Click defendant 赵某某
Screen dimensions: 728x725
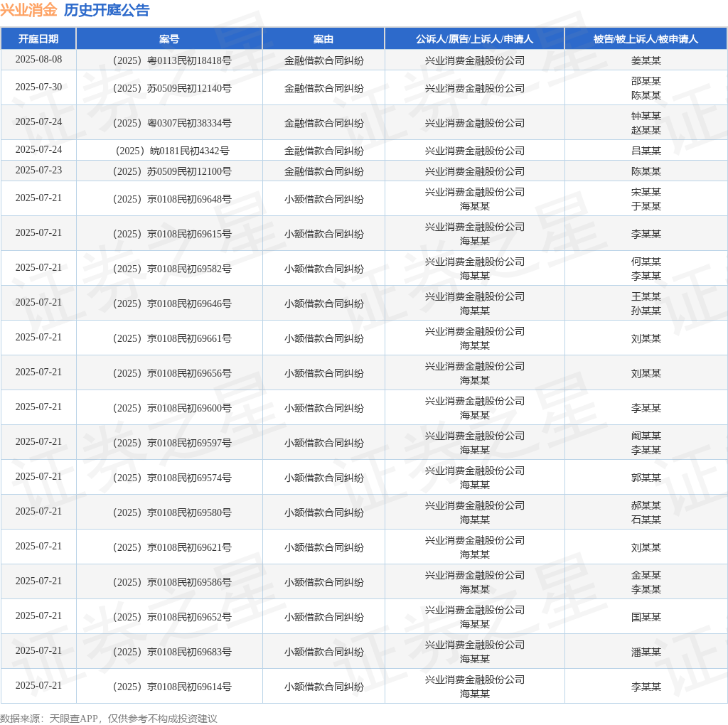point(646,130)
